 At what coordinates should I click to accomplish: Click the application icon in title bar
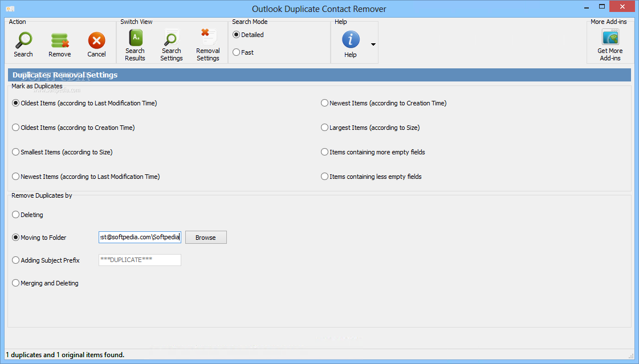pos(10,9)
